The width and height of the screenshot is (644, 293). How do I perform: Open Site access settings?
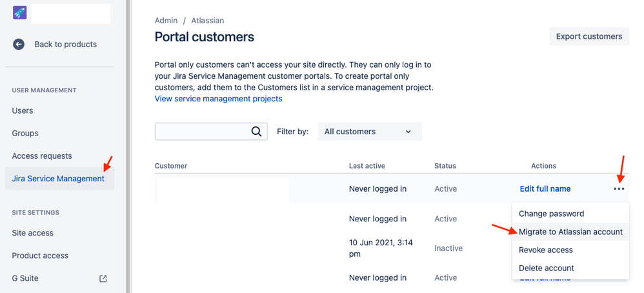[33, 233]
